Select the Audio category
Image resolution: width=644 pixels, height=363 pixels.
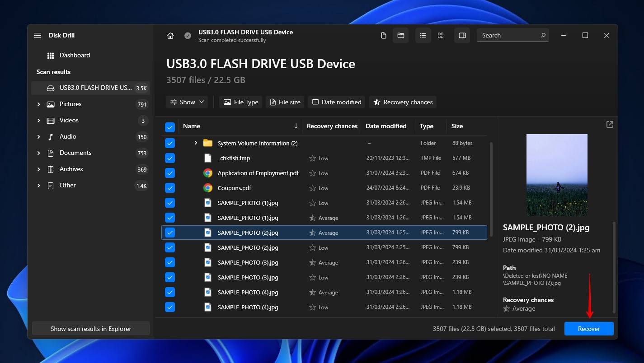(x=90, y=136)
